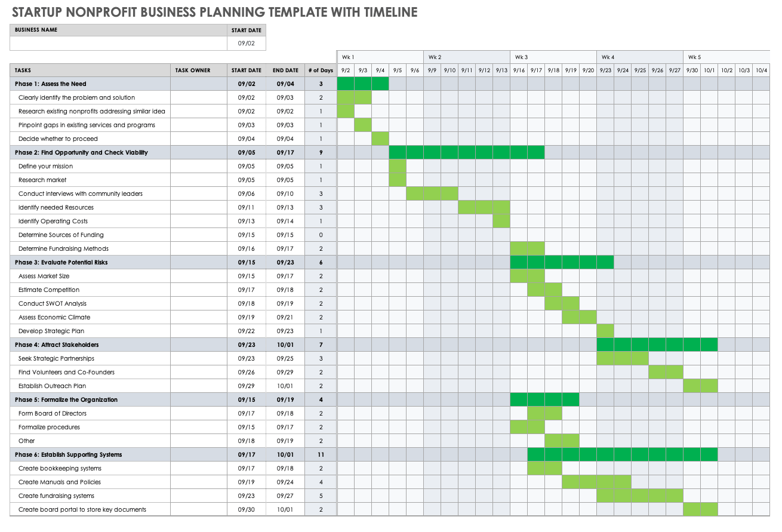Select the Phase 1: Assess the Need row label

pos(90,84)
